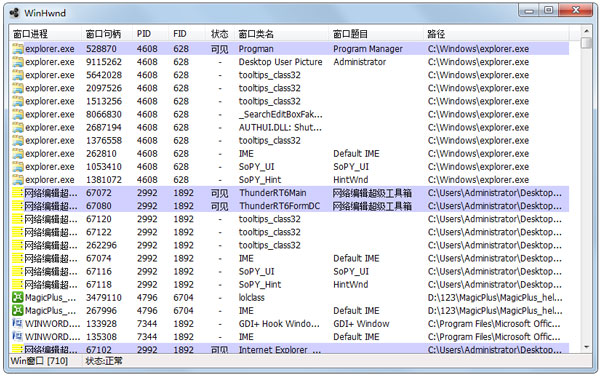
Task: Click explorer.exe icon in handle 2097526 row
Action: 18,88
